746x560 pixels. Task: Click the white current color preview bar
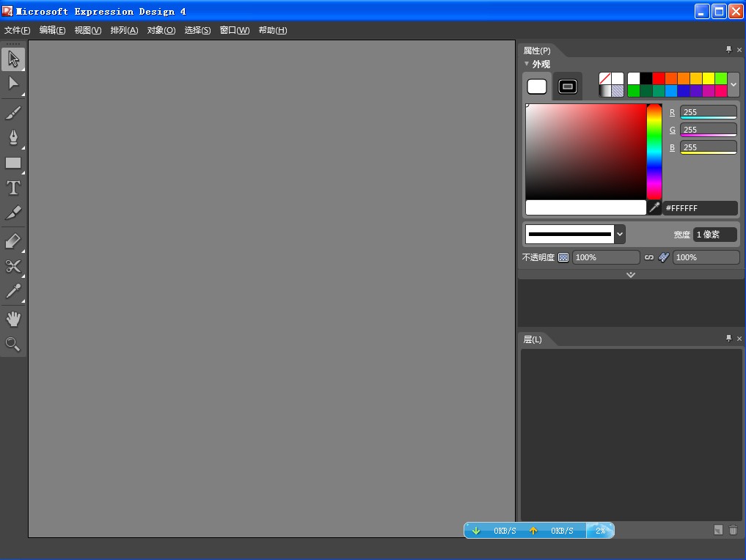click(585, 207)
